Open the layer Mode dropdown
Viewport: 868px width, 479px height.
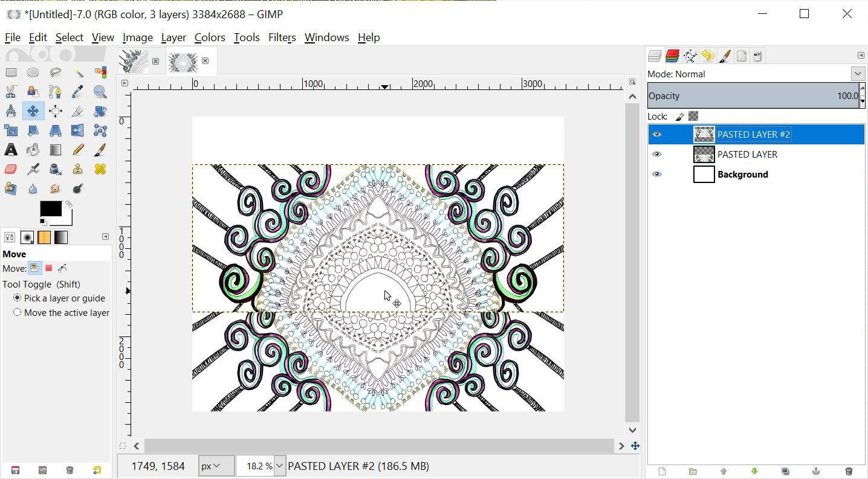coord(857,74)
